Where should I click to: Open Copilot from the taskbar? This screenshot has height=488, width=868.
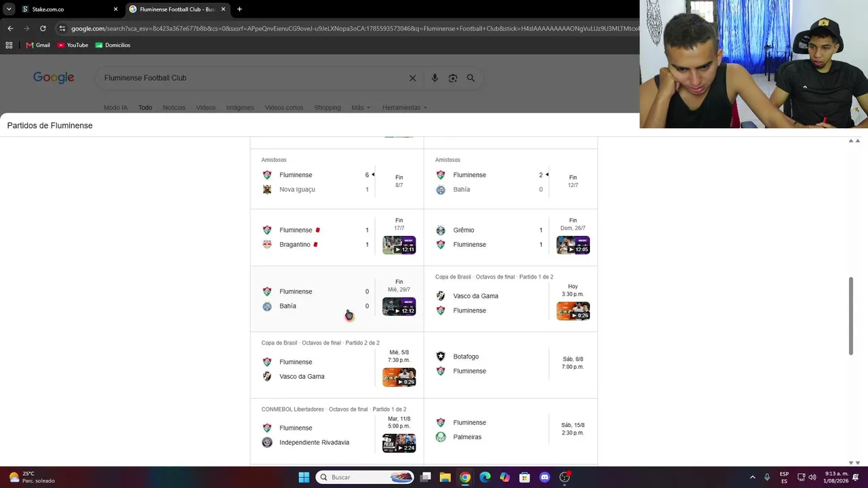505,477
